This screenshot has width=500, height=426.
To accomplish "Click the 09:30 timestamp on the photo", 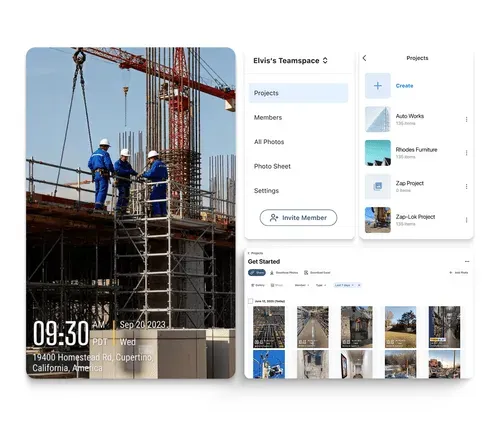I will tap(61, 333).
